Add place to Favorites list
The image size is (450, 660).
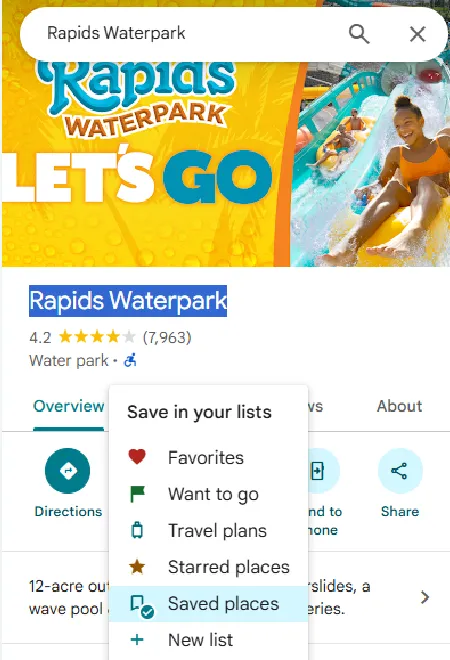(x=208, y=458)
